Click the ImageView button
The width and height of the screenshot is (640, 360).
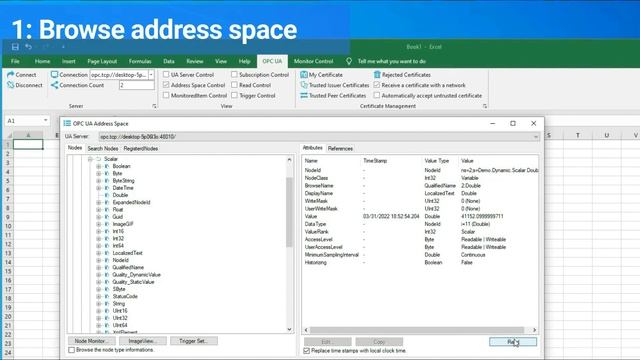[x=142, y=341]
